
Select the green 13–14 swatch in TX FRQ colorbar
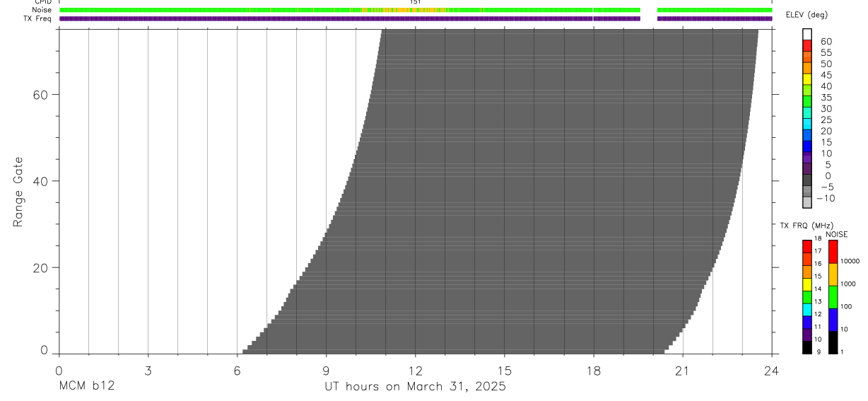[807, 297]
